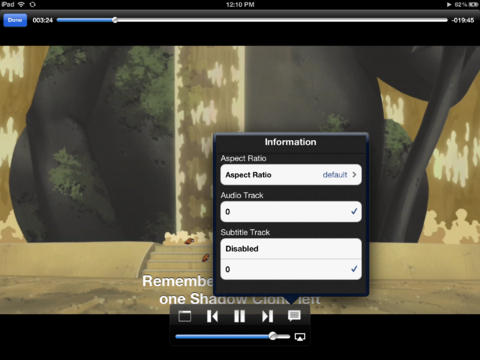Click the volume slider knob
Viewport: 480px width, 360px height.
273,336
